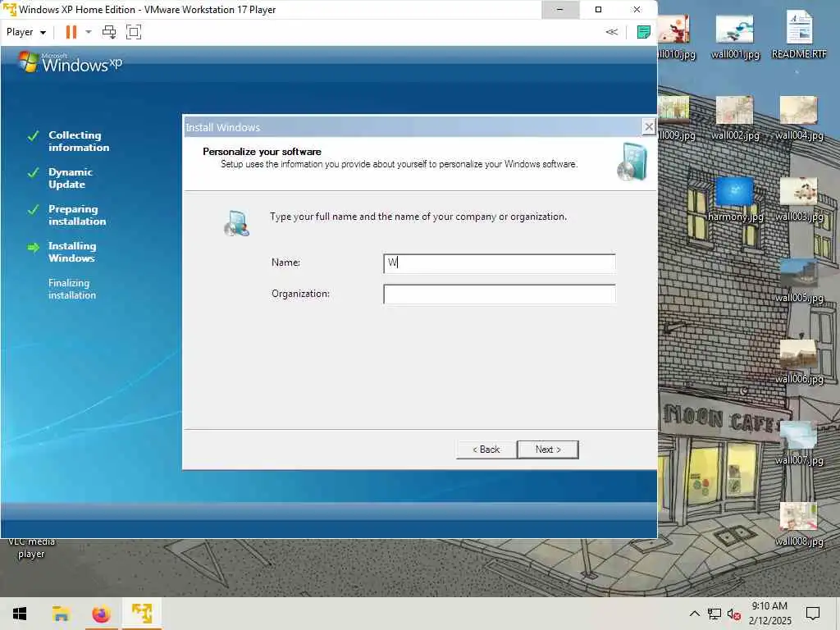Select the README.RTF desktop file
The height and width of the screenshot is (630, 840).
point(799,35)
